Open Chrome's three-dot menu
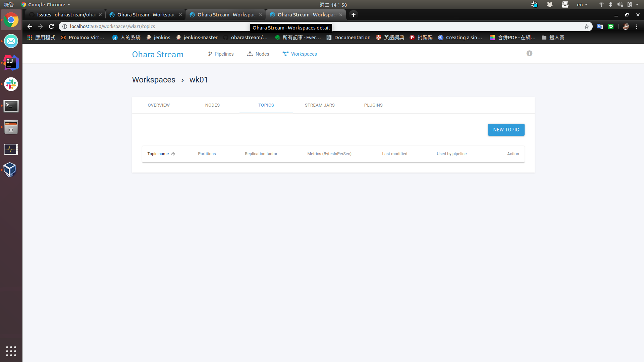Viewport: 644px width, 362px height. (x=637, y=26)
